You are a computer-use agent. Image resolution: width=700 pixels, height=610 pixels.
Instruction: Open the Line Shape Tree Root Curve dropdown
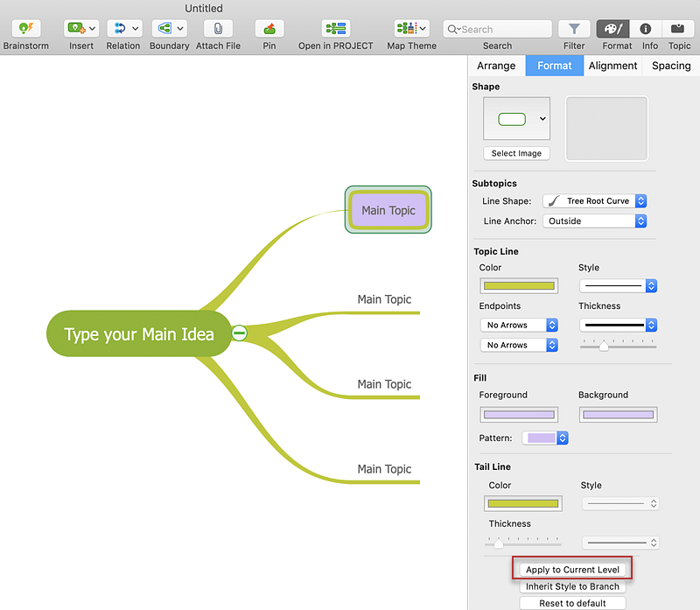tap(595, 201)
